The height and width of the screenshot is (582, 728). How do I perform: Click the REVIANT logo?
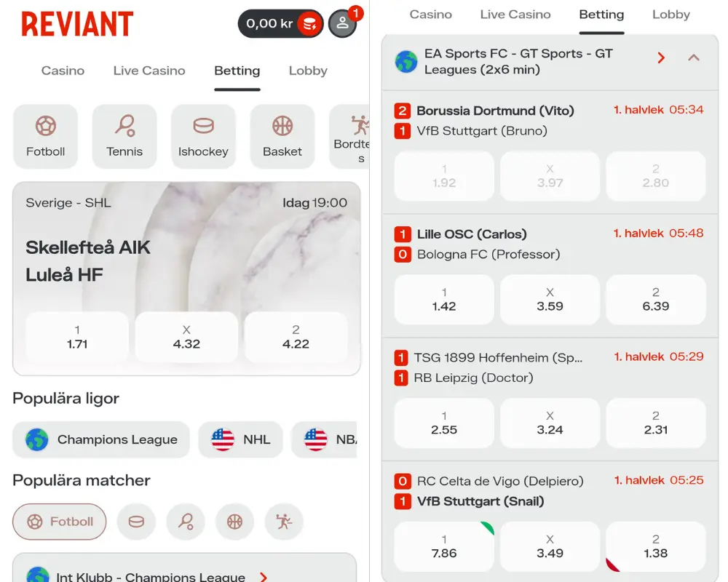[x=77, y=24]
